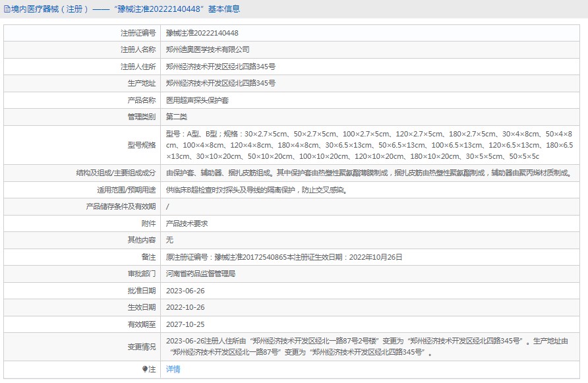Click the 产品储存条件及有效期 label

(x=121, y=207)
